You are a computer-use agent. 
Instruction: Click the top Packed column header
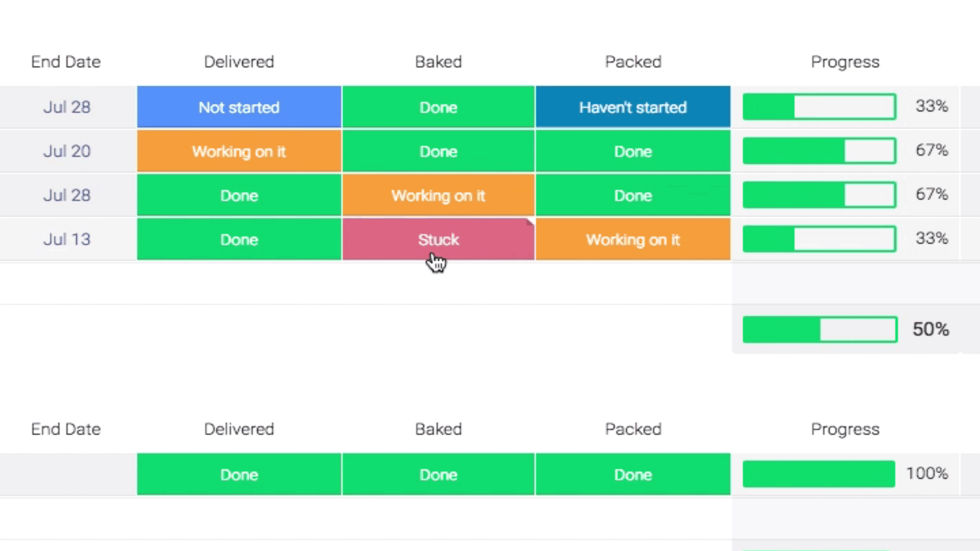click(x=633, y=62)
